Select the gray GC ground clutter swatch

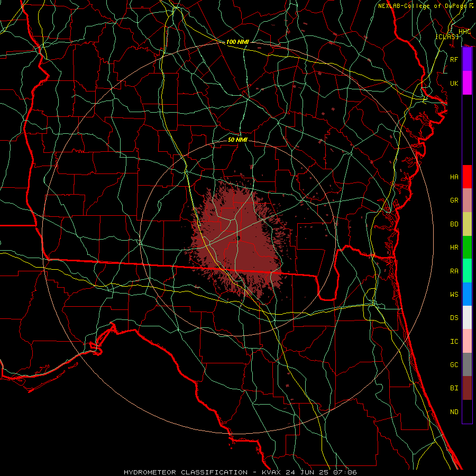click(467, 364)
